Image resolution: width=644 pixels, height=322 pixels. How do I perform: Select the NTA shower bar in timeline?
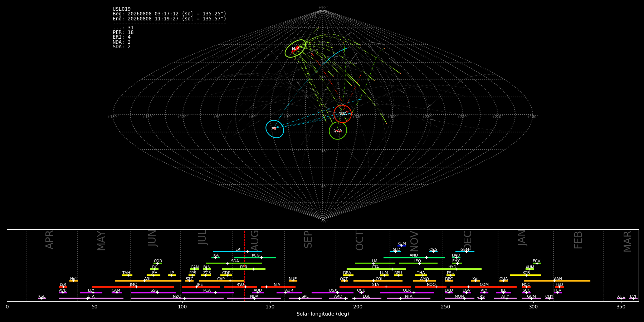pyautogui.click(x=409, y=298)
